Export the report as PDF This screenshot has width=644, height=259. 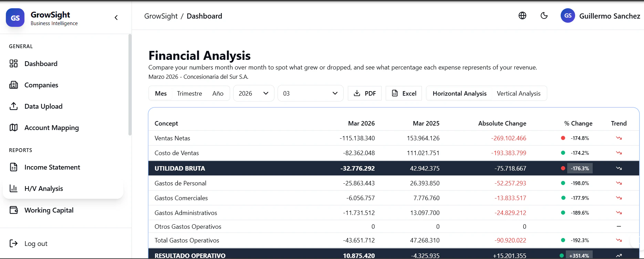[365, 93]
